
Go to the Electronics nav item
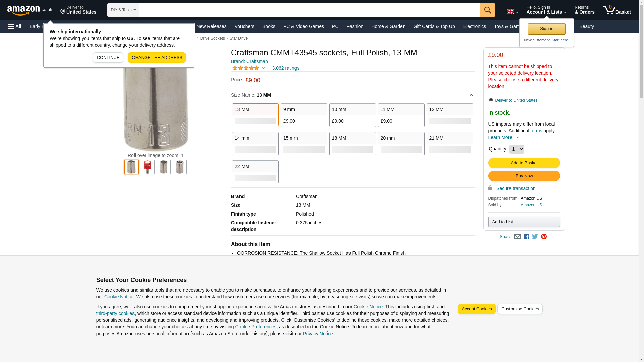coord(474,26)
